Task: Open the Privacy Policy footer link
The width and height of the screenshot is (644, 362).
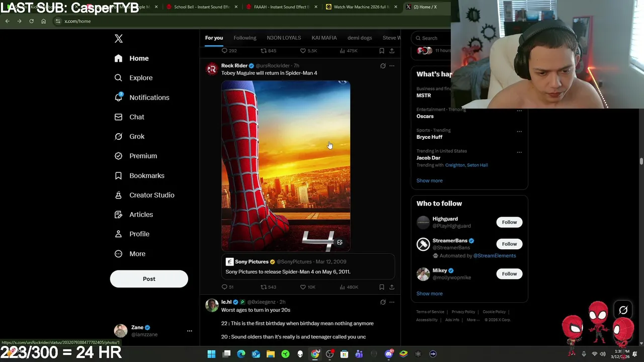Action: pyautogui.click(x=463, y=312)
